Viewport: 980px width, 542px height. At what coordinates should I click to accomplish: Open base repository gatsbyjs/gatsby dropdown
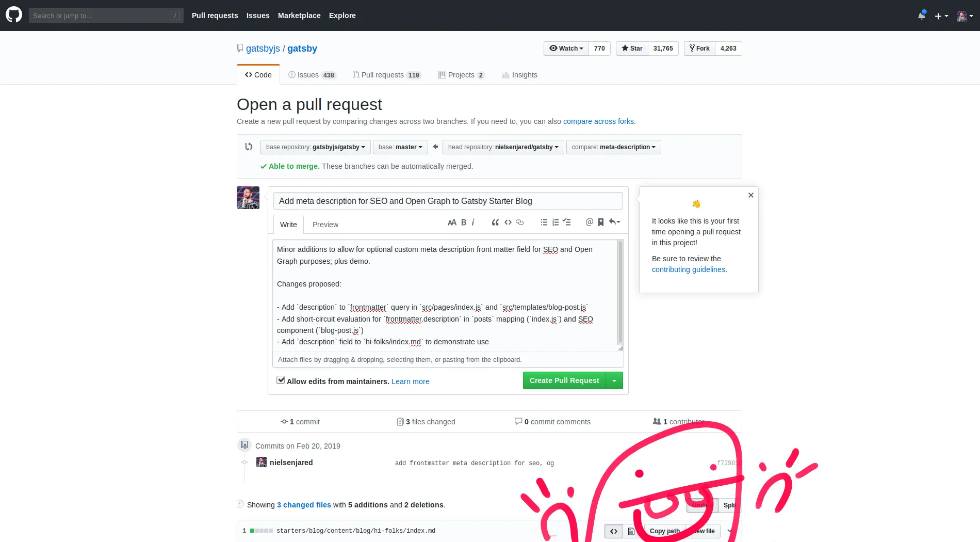pos(316,147)
